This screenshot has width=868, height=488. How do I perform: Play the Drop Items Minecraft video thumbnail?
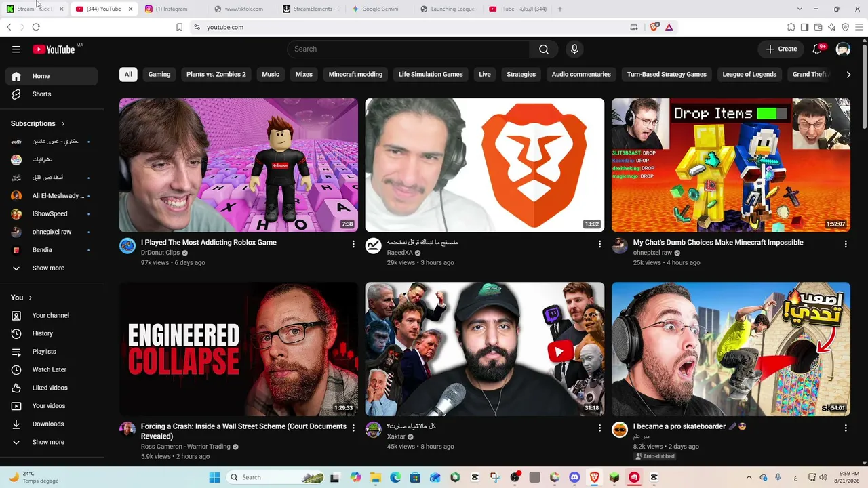point(731,165)
